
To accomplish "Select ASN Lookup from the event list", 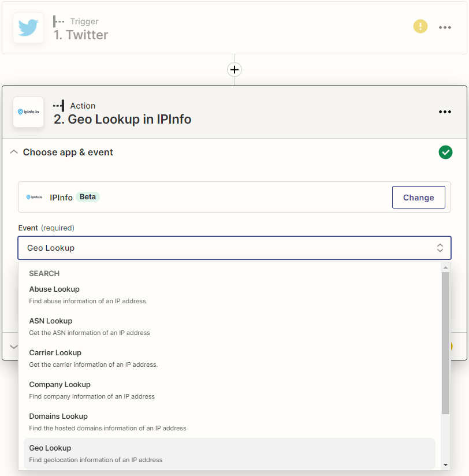I will 229,326.
